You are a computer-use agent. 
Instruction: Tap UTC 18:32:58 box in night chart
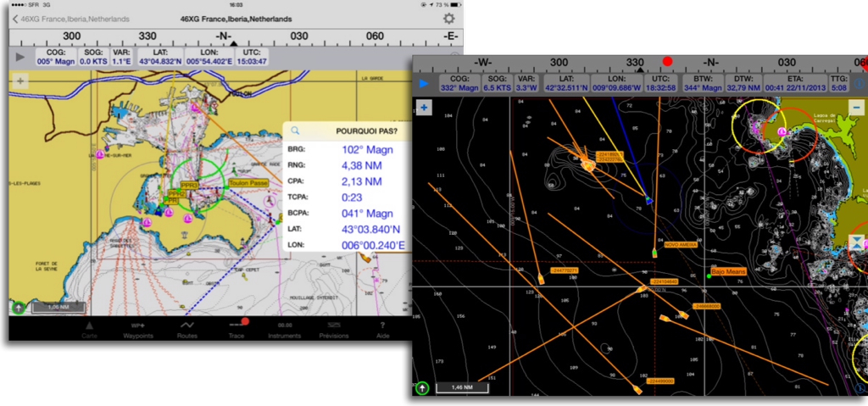click(659, 84)
